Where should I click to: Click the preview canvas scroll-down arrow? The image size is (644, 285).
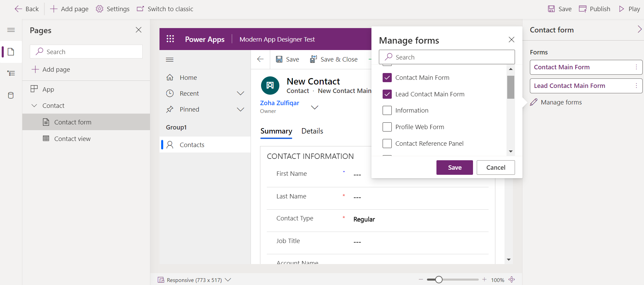509,260
